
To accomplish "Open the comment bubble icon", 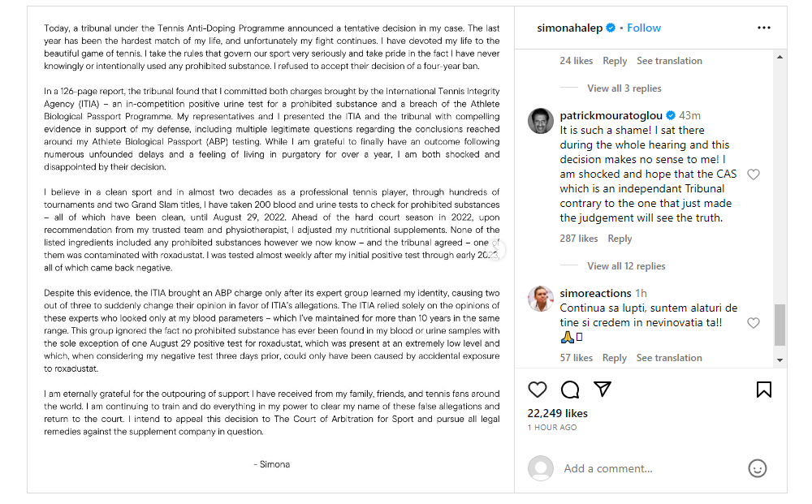I will (x=570, y=390).
